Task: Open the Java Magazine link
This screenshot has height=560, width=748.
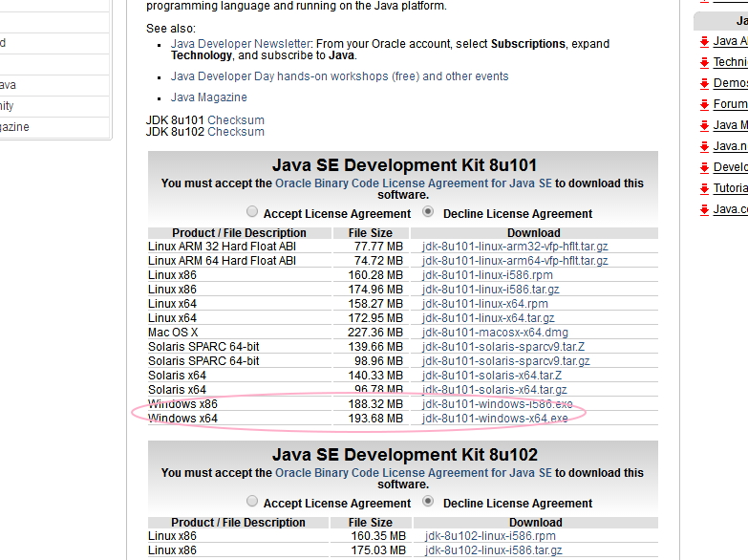Action: 209,97
